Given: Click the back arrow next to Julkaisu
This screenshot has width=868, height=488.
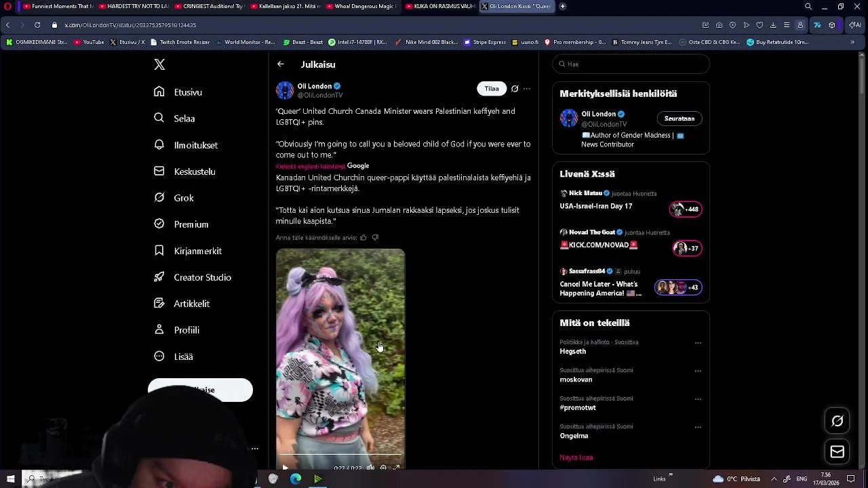Looking at the screenshot, I should coord(281,64).
